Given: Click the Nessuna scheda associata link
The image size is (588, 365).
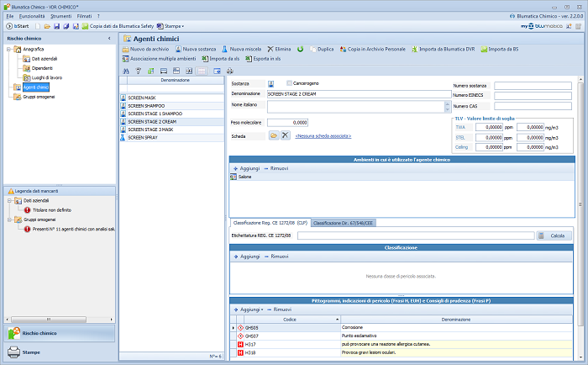Looking at the screenshot, I should point(323,135).
